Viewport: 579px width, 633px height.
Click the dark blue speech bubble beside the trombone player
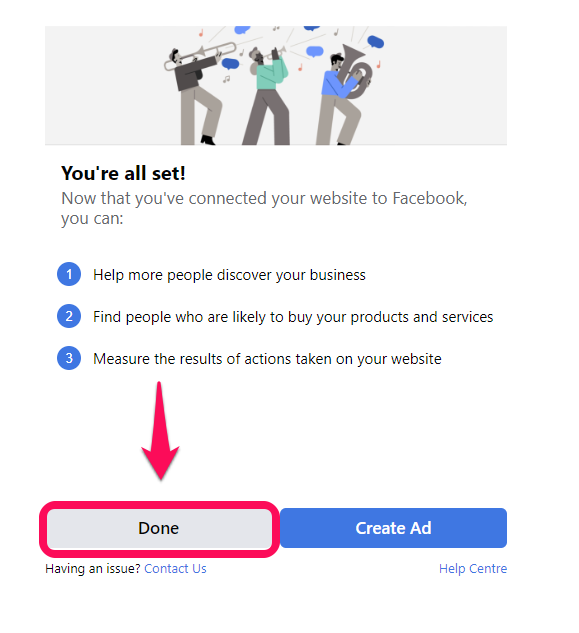230,64
